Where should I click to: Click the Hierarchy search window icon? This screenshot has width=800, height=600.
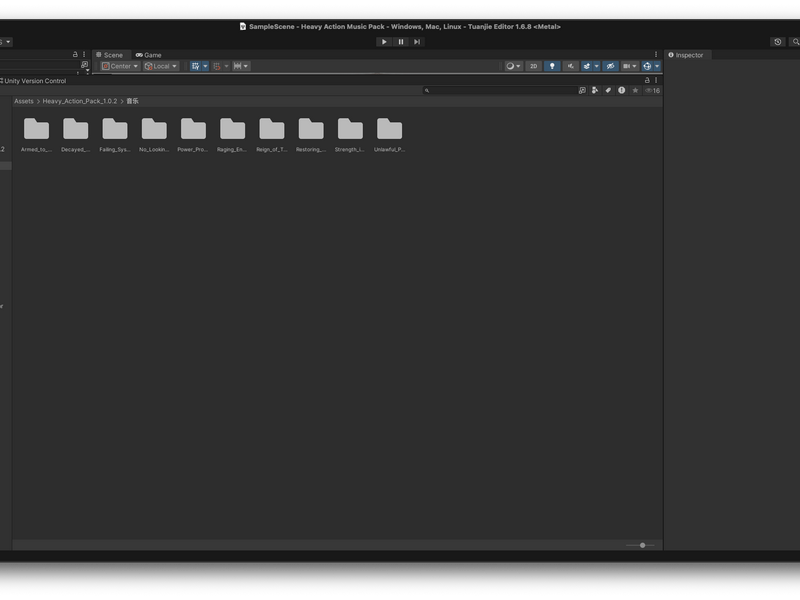(x=84, y=65)
